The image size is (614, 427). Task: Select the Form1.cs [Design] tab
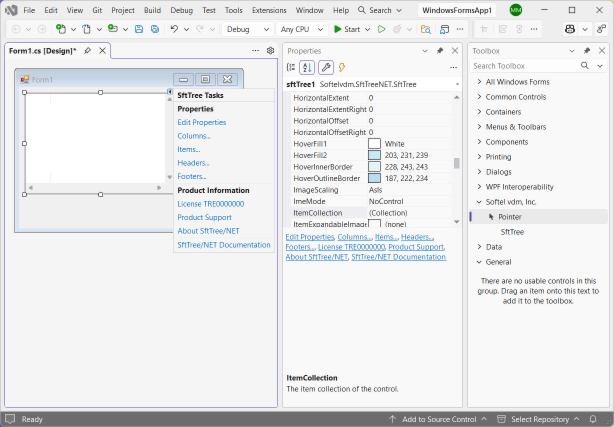[x=43, y=51]
